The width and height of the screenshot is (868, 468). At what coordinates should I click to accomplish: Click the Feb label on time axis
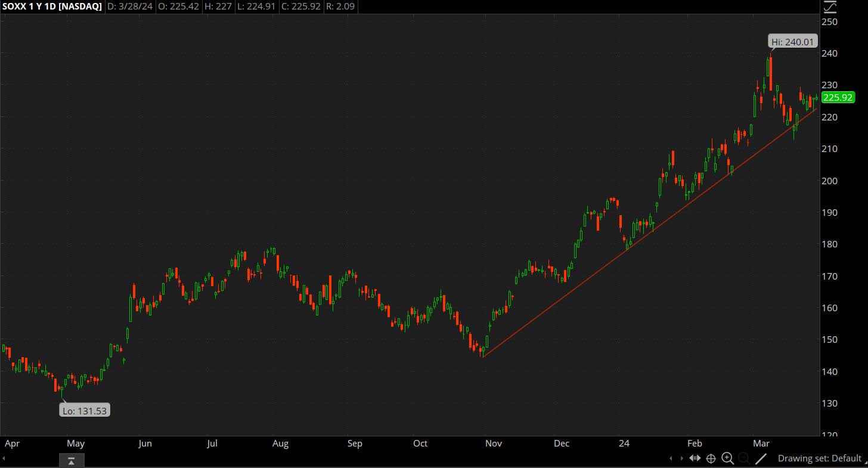click(695, 444)
